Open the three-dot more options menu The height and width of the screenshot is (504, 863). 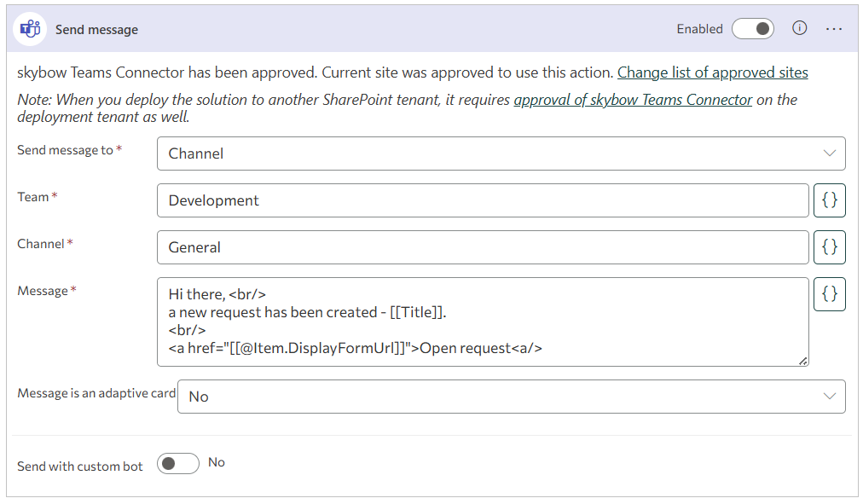coord(834,29)
